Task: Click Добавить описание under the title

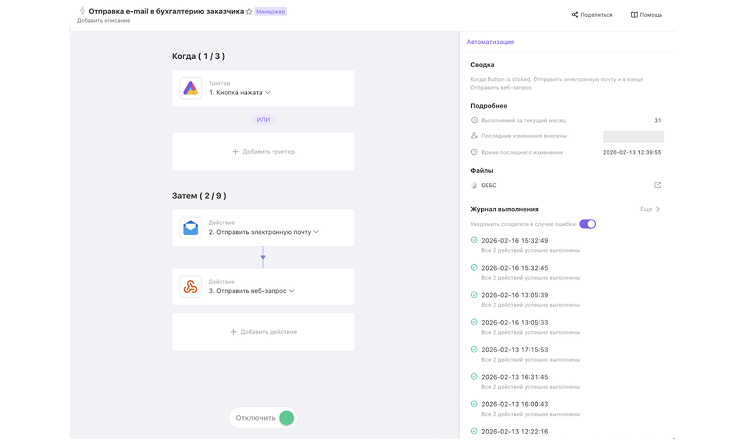Action: (x=103, y=21)
